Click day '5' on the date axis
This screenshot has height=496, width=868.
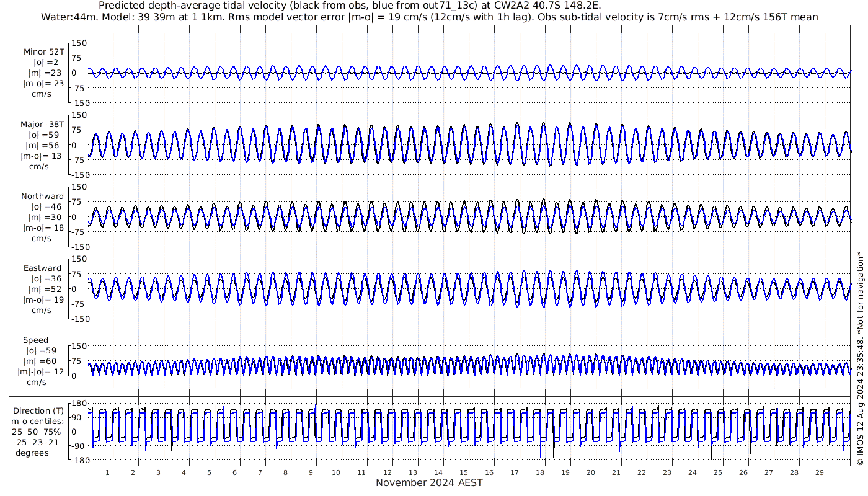click(210, 472)
